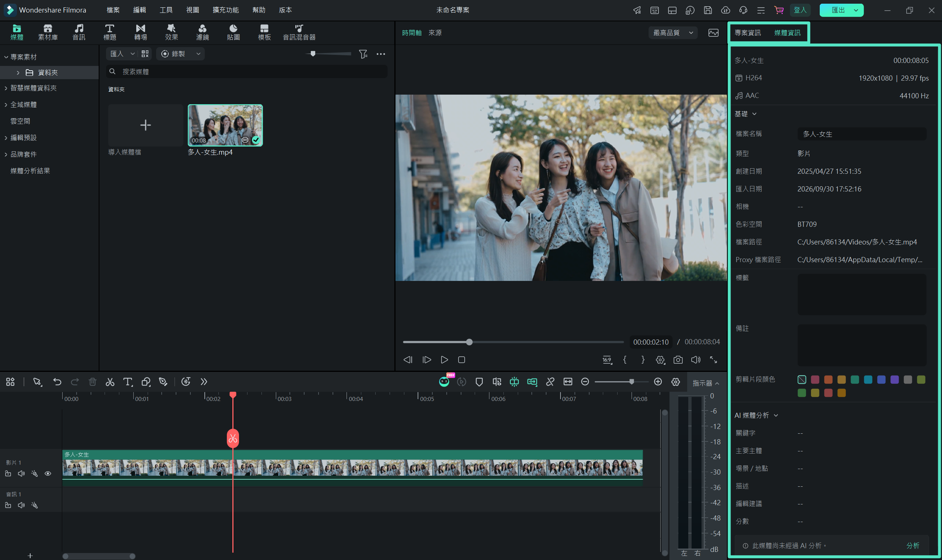Mute the 音訊 1 track
This screenshot has width=942, height=560.
pyautogui.click(x=21, y=505)
